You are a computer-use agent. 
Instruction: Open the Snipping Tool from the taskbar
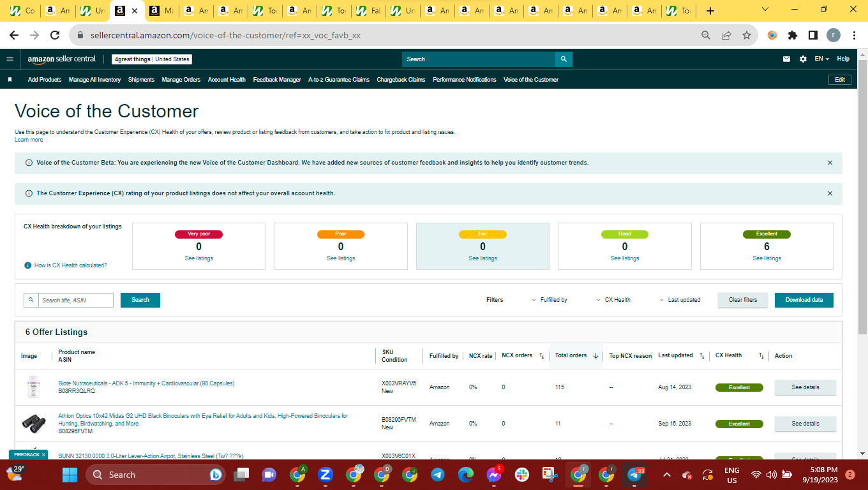tap(550, 475)
